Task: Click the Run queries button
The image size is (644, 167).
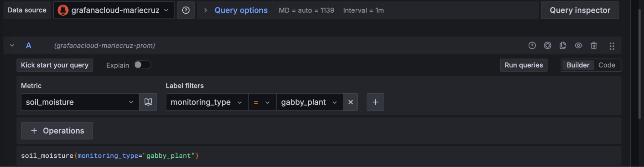Action: 524,65
